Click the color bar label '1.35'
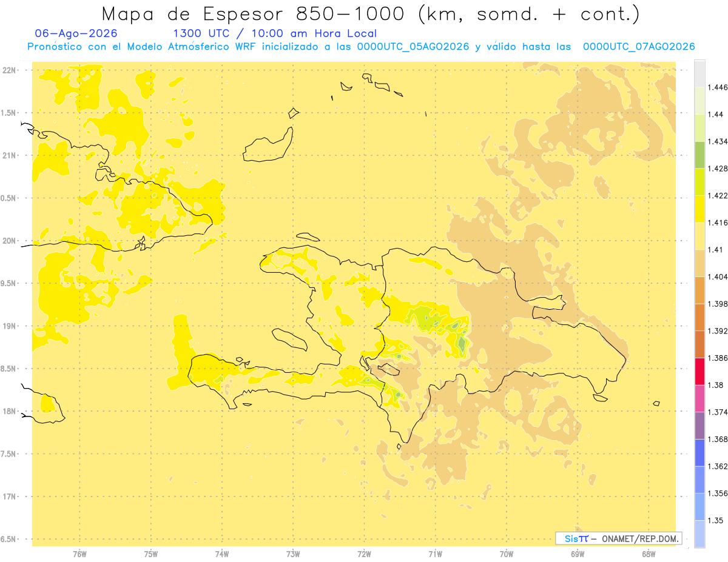This screenshot has height=562, width=728. click(x=715, y=520)
